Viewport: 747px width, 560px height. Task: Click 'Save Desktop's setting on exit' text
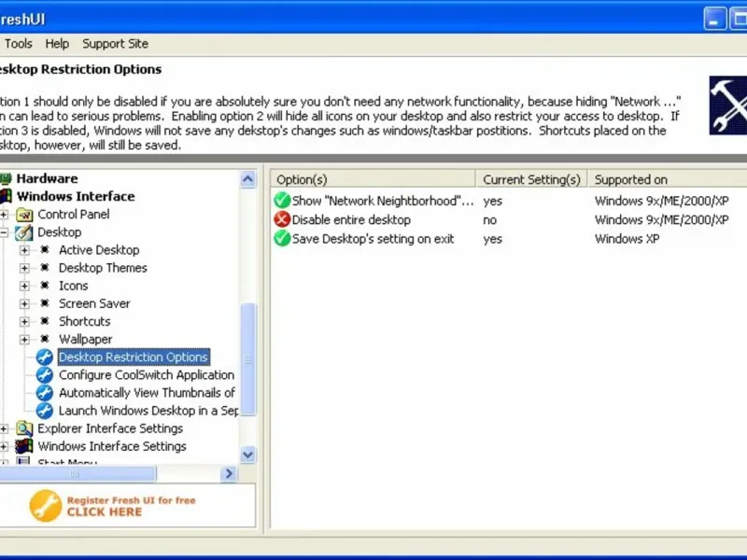point(373,239)
